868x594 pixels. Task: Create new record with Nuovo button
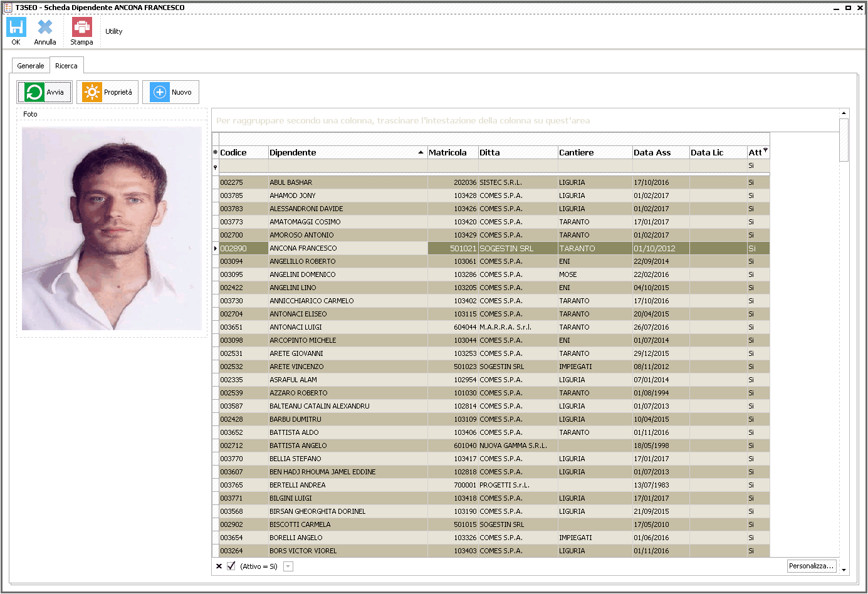coord(171,92)
